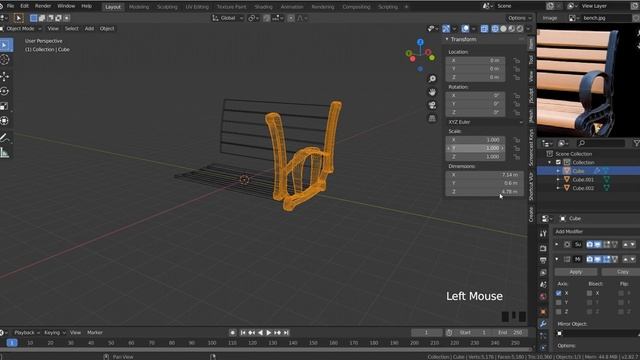
Task: Select the Scale tool in left toolbar
Action: (5, 107)
